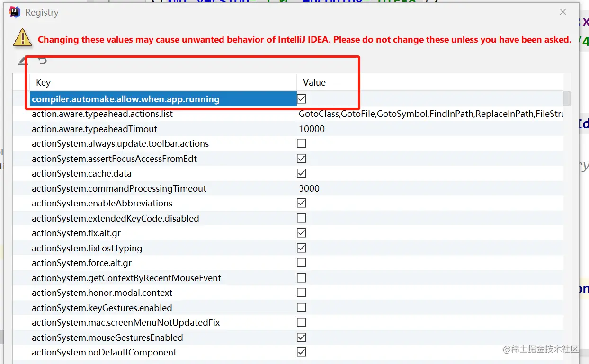Click the revert to default arrow icon
Image resolution: width=589 pixels, height=364 pixels.
click(43, 60)
